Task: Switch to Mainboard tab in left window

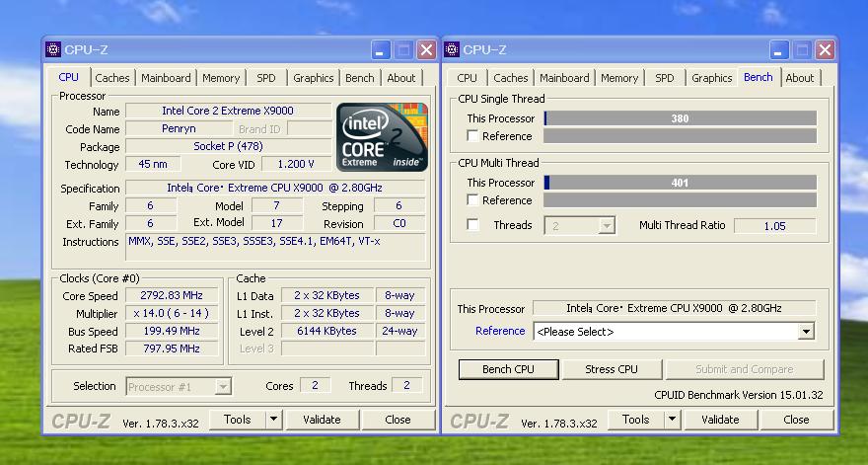Action: (166, 78)
